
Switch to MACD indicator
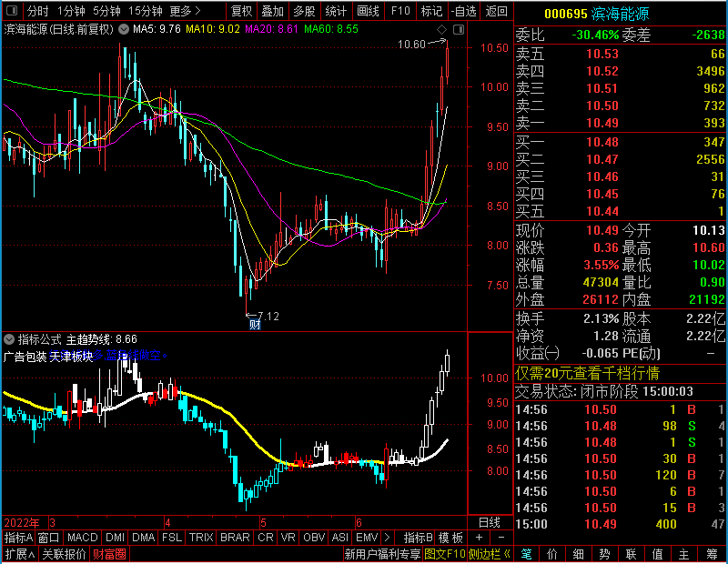tap(82, 538)
